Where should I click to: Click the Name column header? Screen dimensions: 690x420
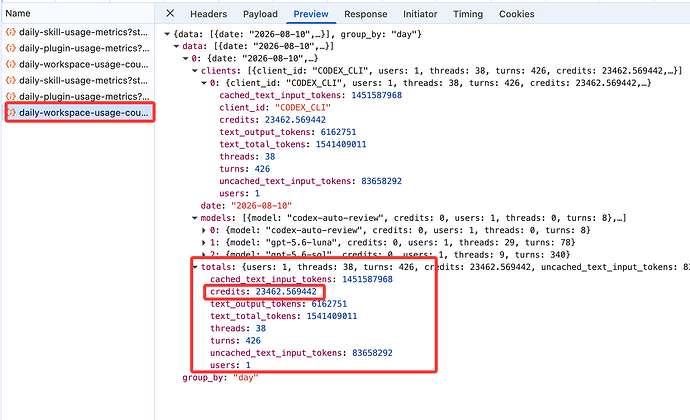18,14
